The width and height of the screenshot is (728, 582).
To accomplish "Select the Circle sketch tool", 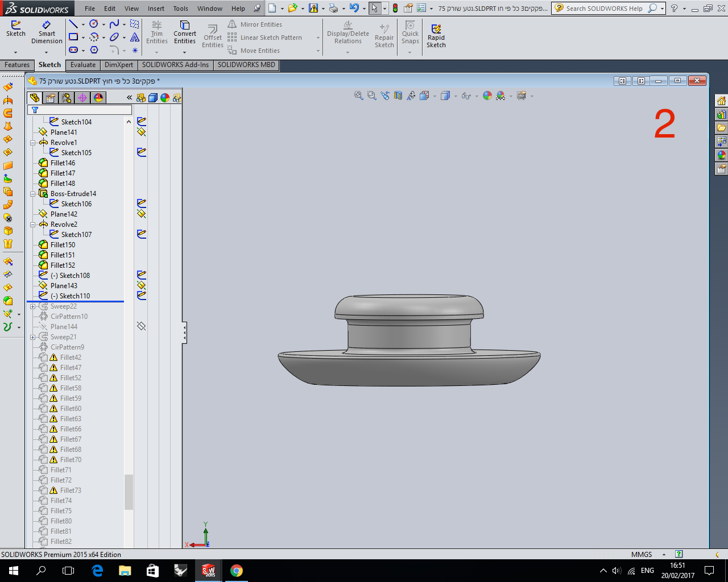I will [94, 24].
